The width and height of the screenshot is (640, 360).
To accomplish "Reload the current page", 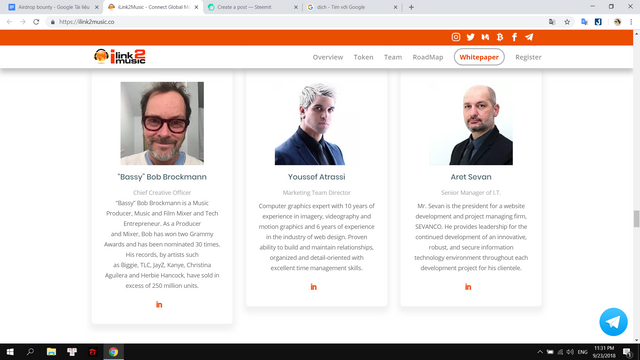I will point(36,22).
